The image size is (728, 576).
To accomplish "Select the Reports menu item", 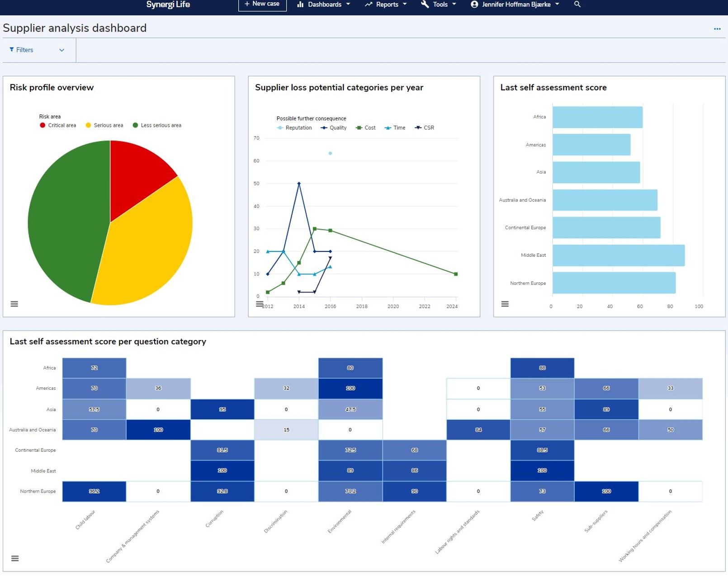I will pyautogui.click(x=388, y=4).
